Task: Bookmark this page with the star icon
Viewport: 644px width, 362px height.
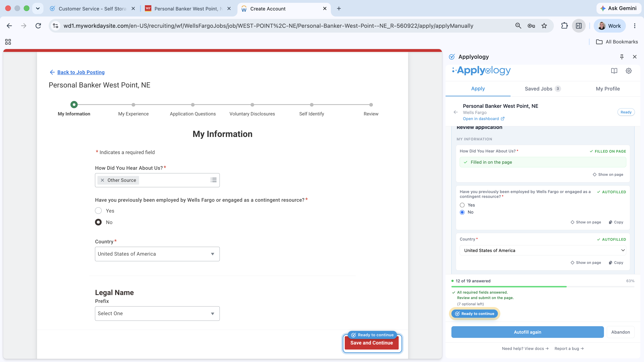Action: click(544, 26)
